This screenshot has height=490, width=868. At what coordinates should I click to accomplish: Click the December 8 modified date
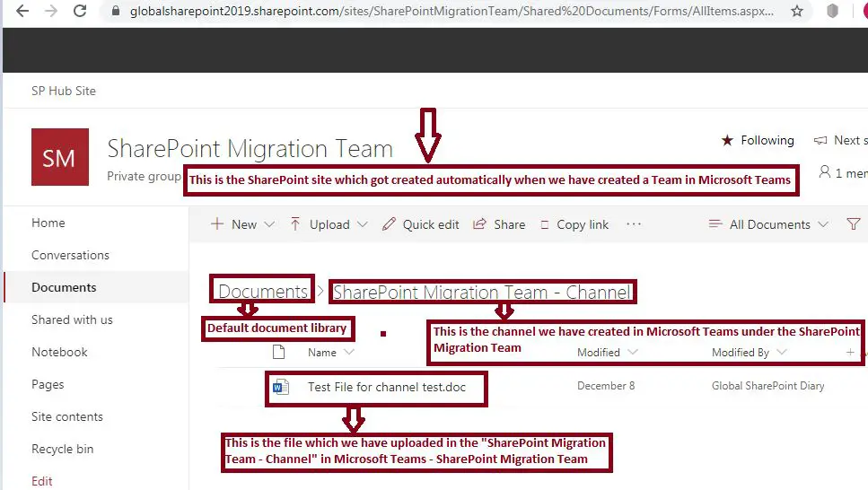[606, 386]
